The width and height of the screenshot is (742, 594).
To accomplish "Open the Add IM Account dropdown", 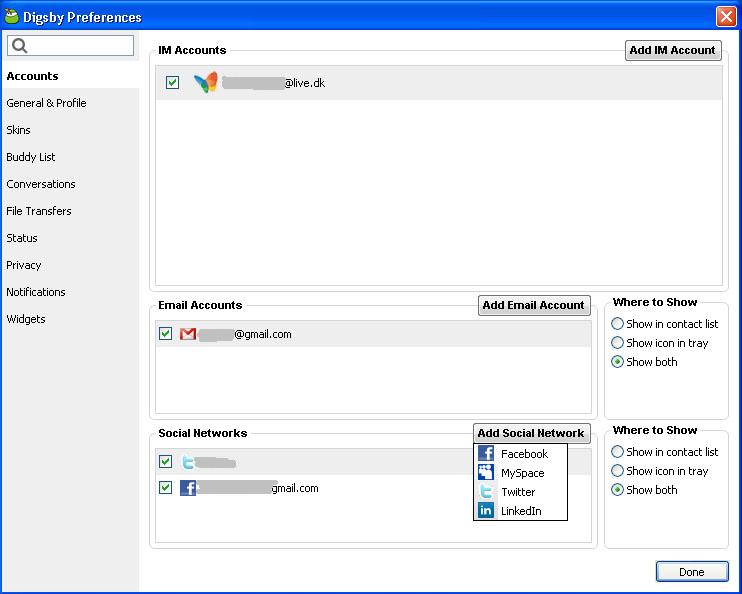I will tap(672, 50).
